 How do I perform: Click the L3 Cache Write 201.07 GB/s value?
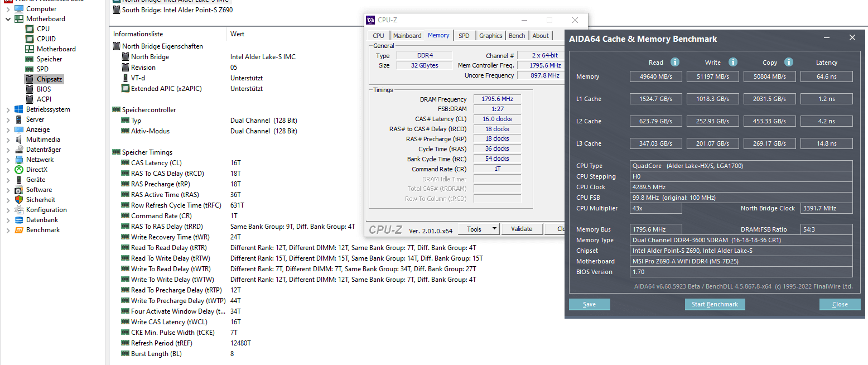(x=713, y=143)
